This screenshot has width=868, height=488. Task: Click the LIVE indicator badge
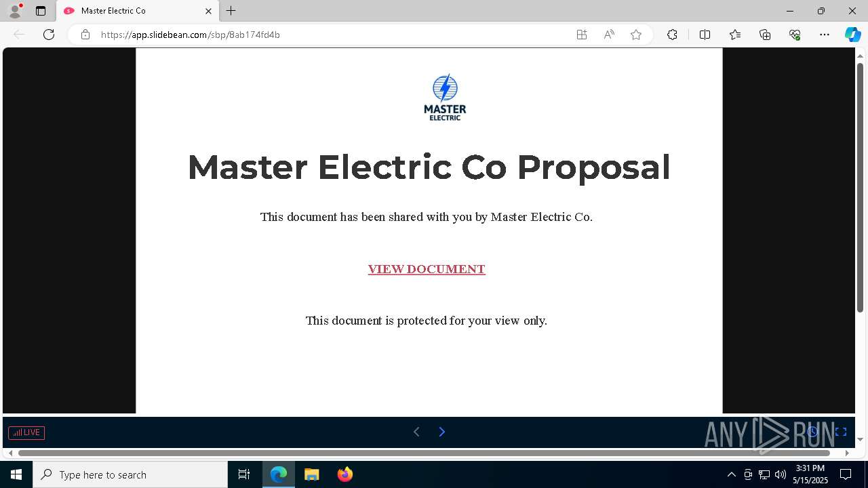pyautogui.click(x=26, y=432)
